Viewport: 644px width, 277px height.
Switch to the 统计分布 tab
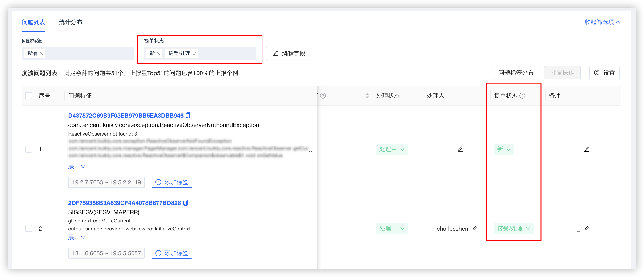(71, 22)
